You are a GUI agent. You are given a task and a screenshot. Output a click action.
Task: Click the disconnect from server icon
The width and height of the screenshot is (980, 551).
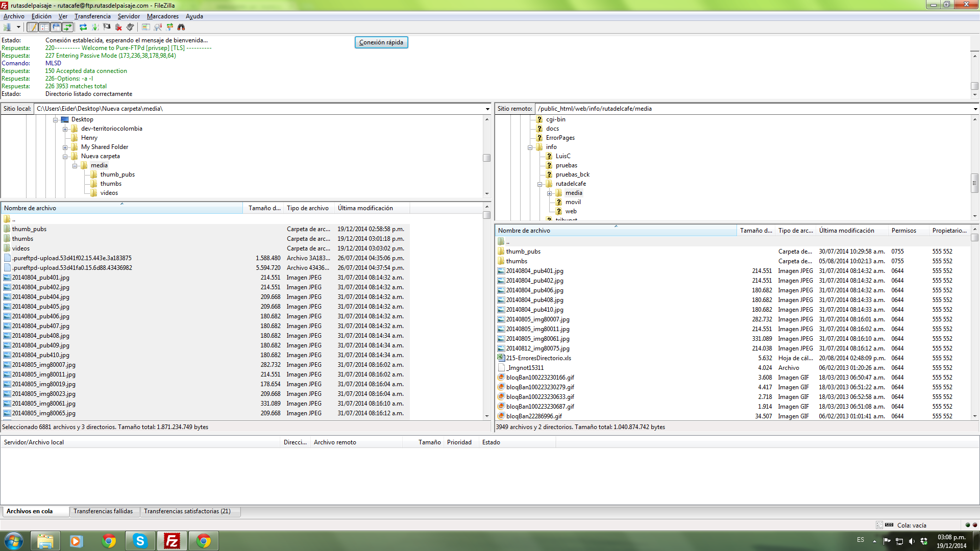click(118, 27)
